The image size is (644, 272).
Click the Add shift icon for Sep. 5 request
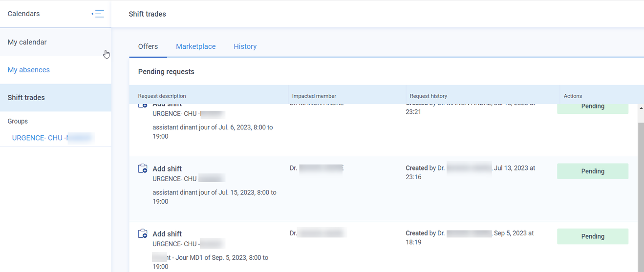tap(143, 234)
